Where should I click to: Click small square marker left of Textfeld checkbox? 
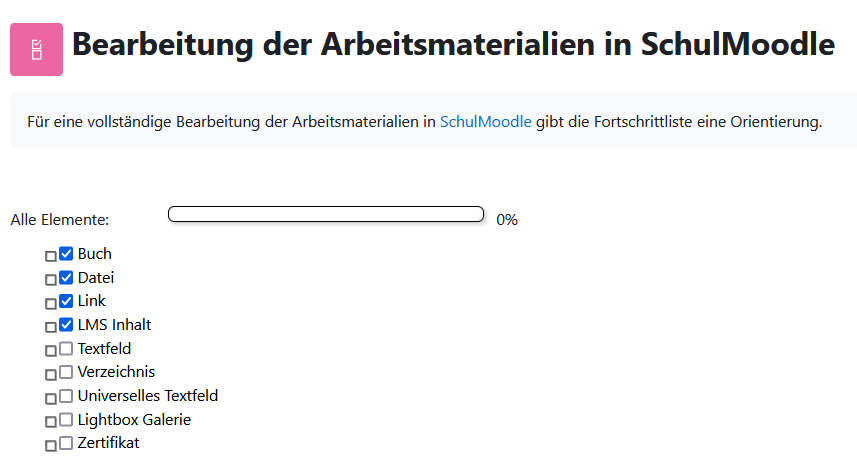coord(51,351)
